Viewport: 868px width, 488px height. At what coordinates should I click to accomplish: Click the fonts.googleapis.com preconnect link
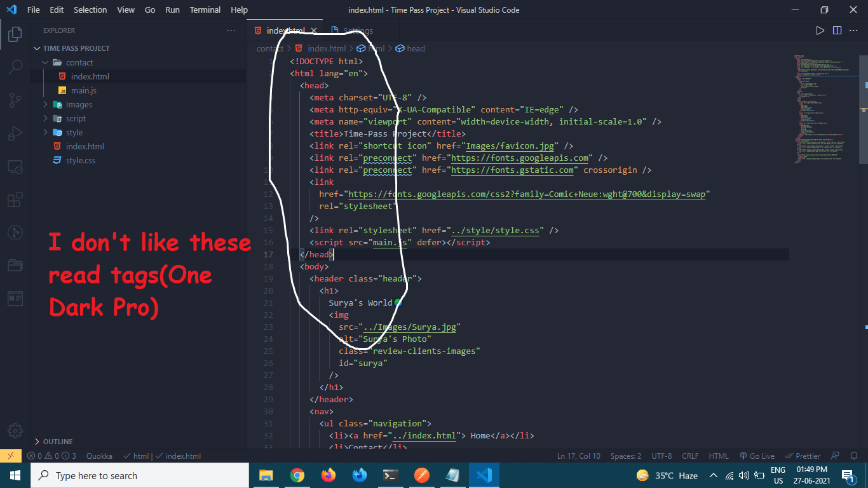point(520,158)
